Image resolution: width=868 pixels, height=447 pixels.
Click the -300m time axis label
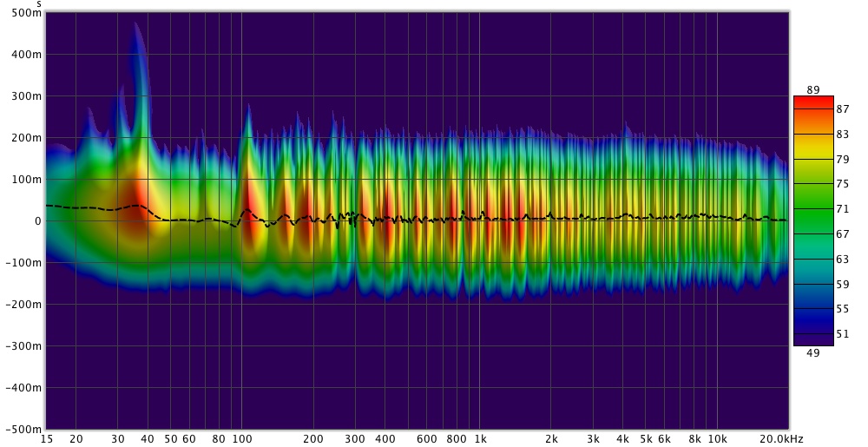23,346
